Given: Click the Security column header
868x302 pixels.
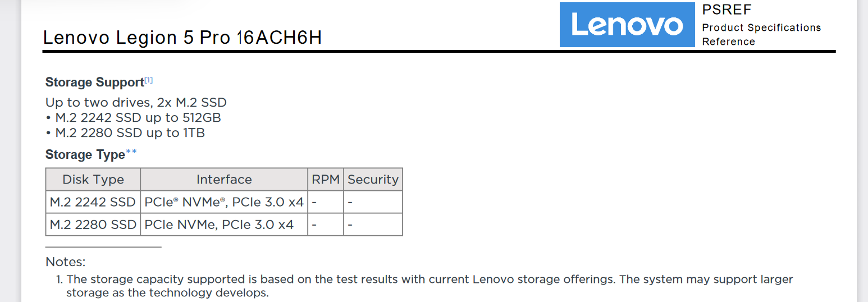Looking at the screenshot, I should 373,180.
